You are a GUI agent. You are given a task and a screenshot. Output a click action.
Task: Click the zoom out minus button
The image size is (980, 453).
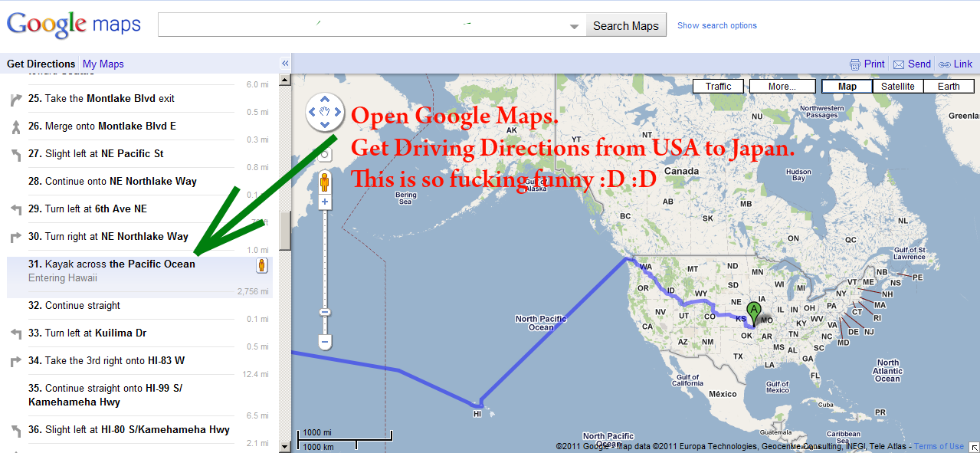tap(325, 342)
